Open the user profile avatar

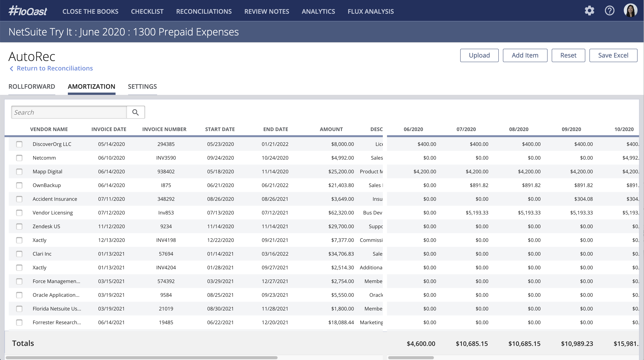coord(630,10)
